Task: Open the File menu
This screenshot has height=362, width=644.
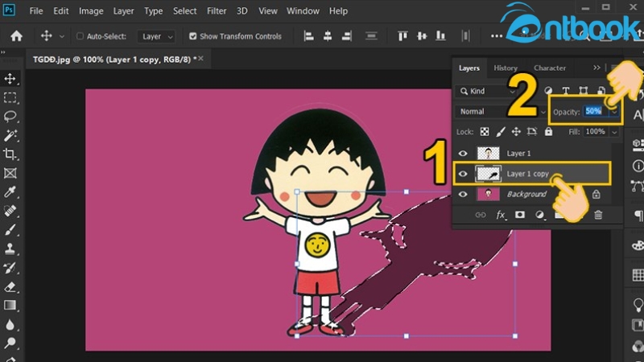Action: (x=36, y=11)
